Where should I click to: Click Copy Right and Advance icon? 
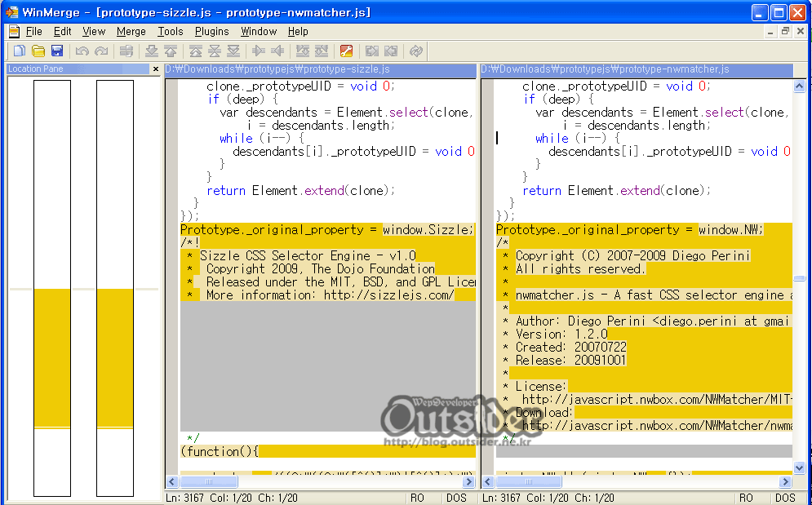click(303, 51)
